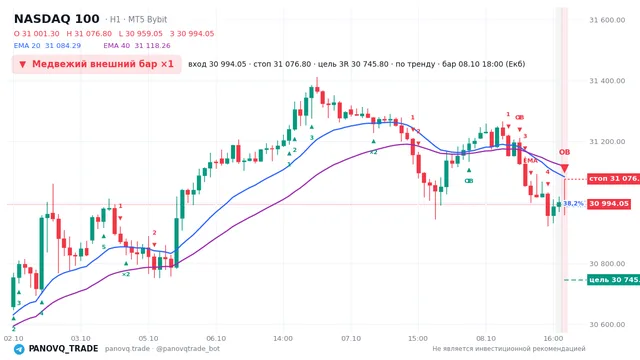Click the 06.10 date axis label

216,338
